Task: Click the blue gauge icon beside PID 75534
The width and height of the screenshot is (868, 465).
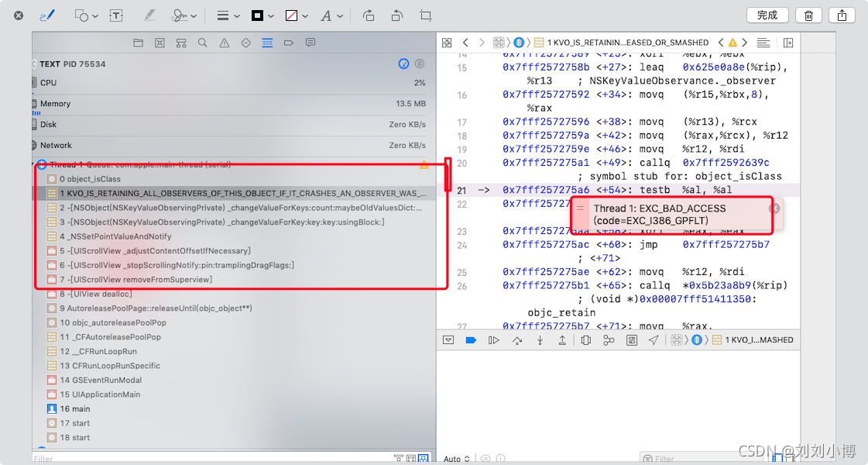Action: [x=403, y=64]
